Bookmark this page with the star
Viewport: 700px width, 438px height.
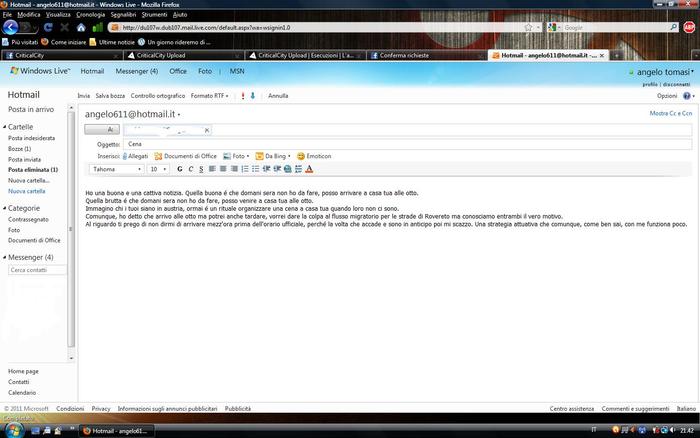tap(529, 28)
